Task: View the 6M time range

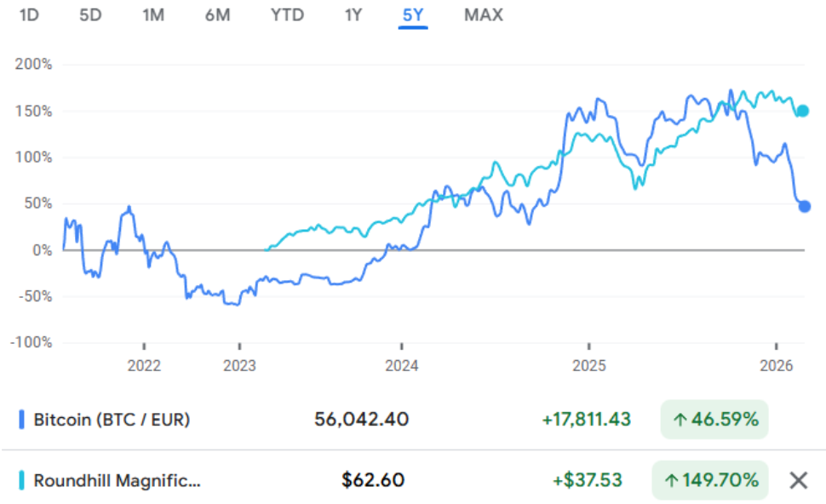Action: click(x=217, y=15)
